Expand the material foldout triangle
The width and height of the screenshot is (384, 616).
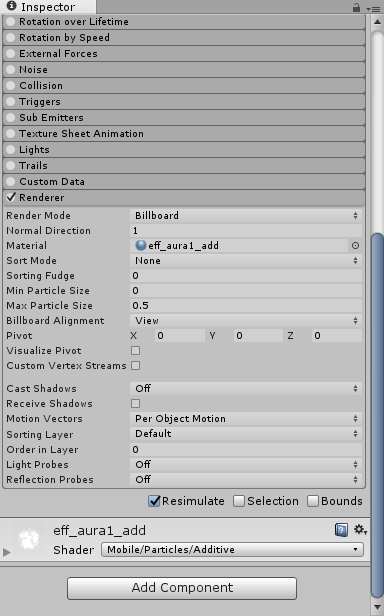tap(6, 552)
